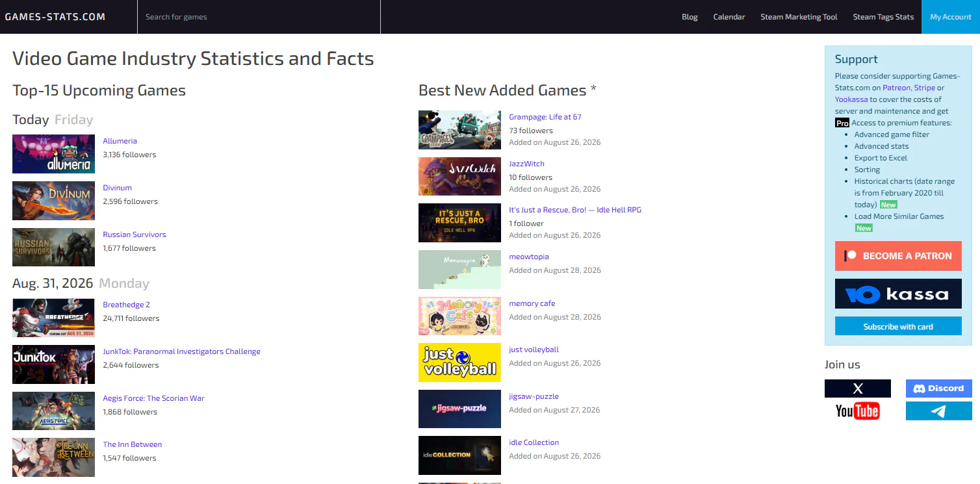Open My Account page
Image resolution: width=980 pixels, height=484 pixels.
951,17
